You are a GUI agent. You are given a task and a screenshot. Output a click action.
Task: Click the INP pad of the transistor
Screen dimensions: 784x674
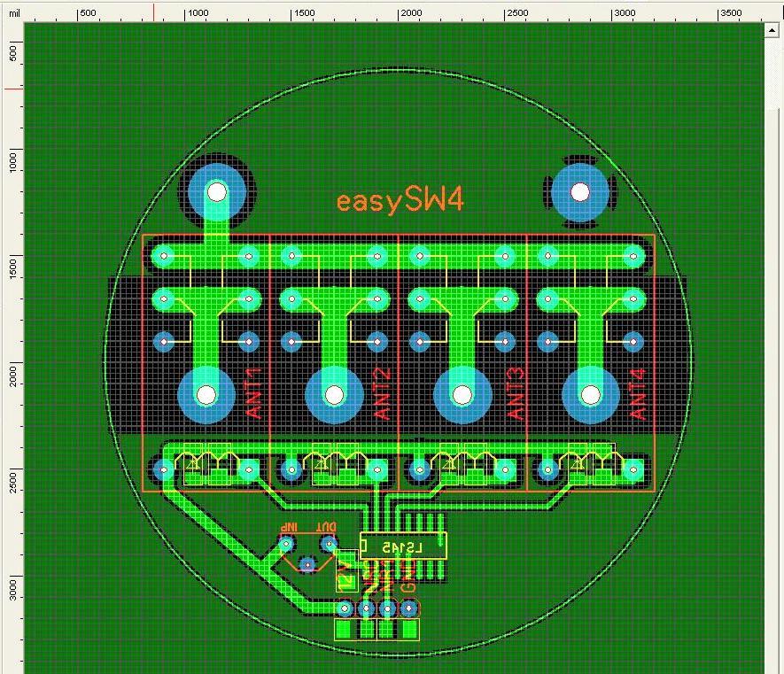(x=286, y=543)
